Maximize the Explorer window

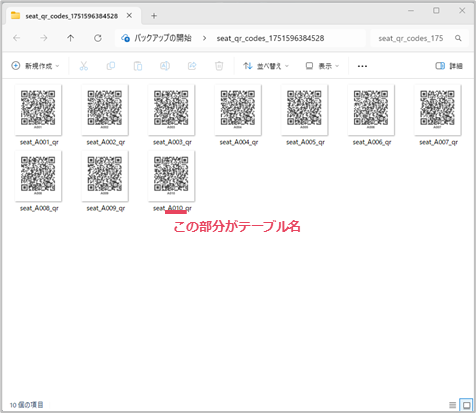[x=436, y=11]
